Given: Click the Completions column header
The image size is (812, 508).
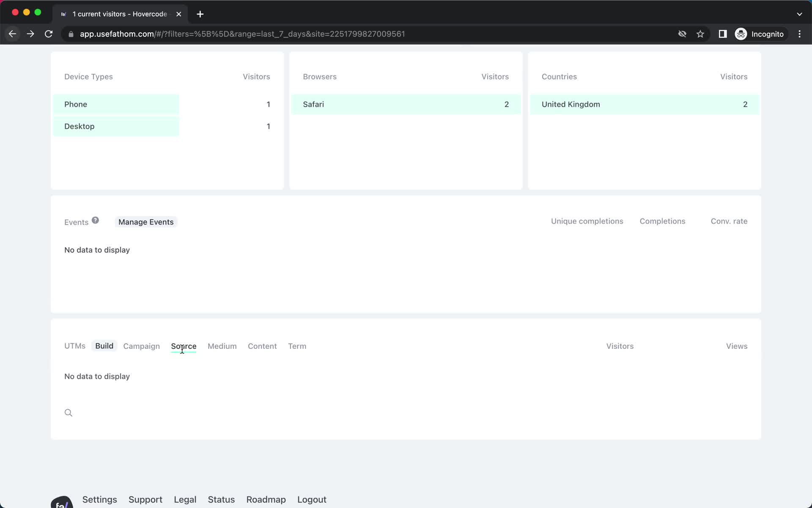Looking at the screenshot, I should (662, 221).
